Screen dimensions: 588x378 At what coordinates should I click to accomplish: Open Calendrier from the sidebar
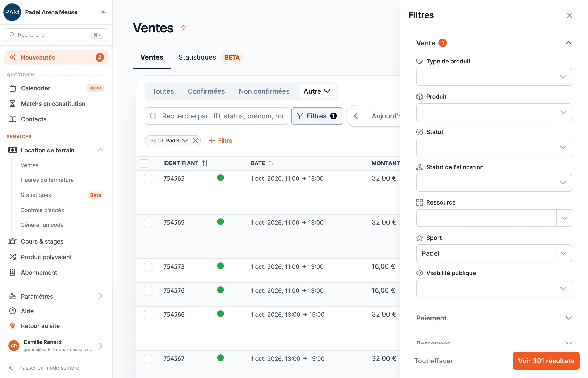coord(56,88)
